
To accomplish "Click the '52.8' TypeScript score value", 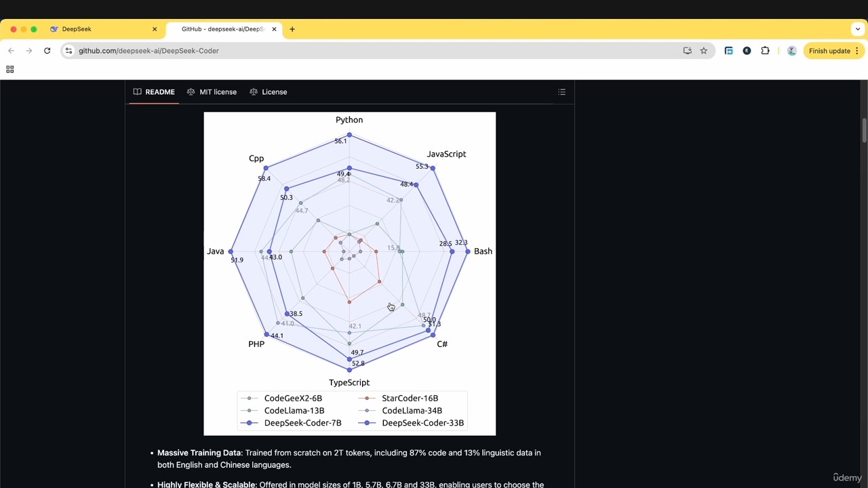I will tap(358, 364).
